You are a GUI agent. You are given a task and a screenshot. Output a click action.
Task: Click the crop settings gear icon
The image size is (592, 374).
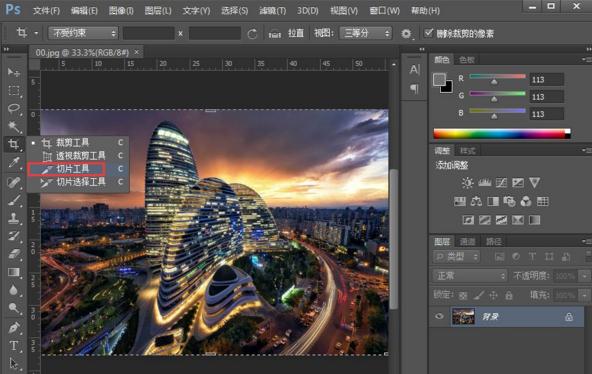406,34
